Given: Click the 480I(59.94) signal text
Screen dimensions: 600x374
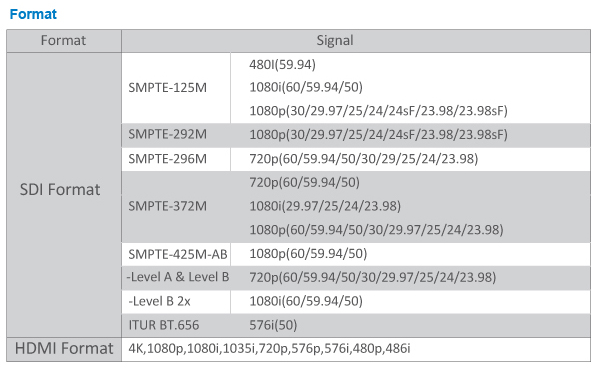Looking at the screenshot, I should 282,65.
